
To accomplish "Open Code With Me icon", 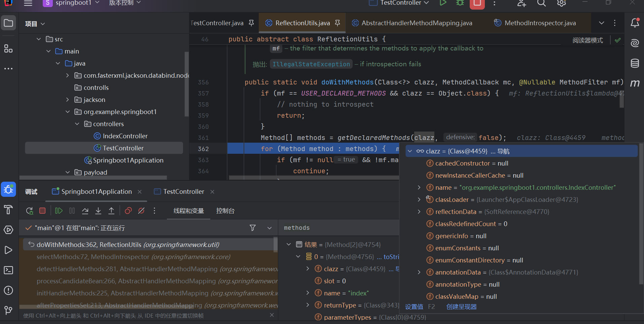I will click(x=522, y=3).
